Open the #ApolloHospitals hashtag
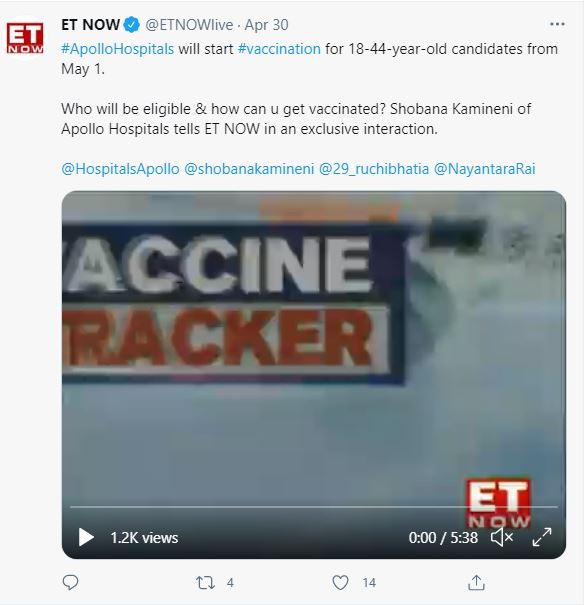This screenshot has width=585, height=605. point(118,49)
